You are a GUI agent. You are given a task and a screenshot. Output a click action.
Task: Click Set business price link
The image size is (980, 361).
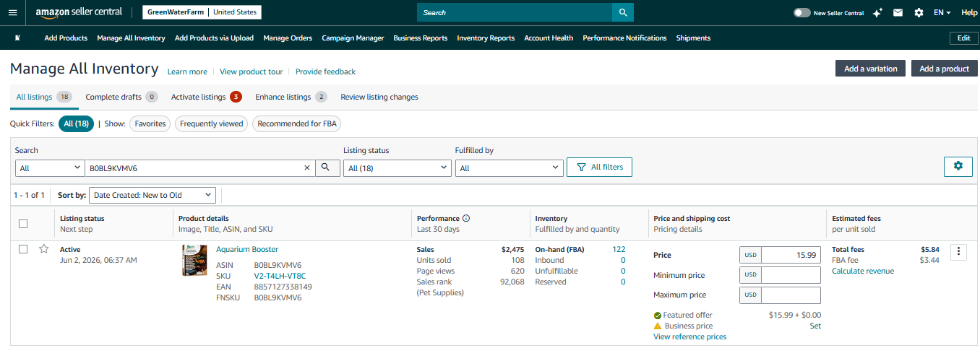coord(815,326)
